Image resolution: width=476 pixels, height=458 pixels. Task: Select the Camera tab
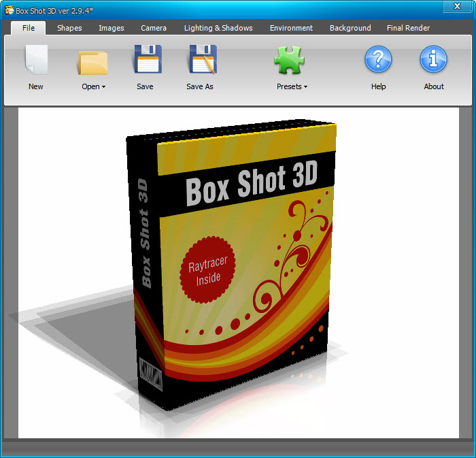click(x=154, y=28)
